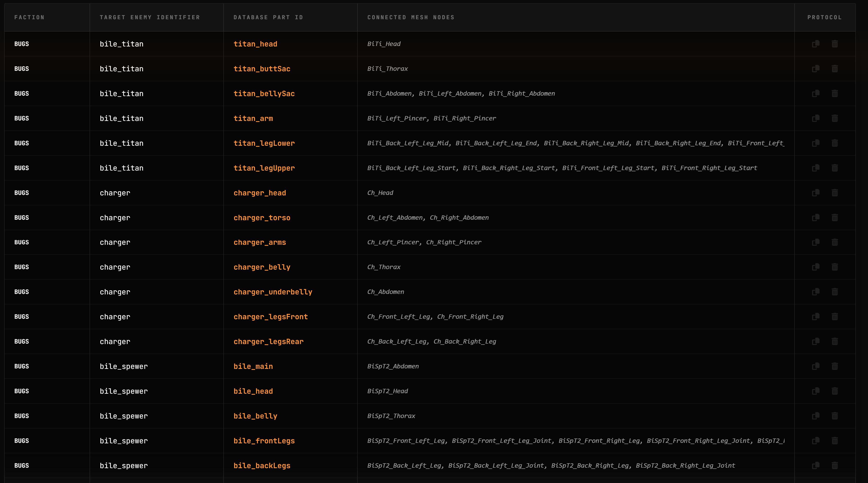
Task: Duplicate the titan_legUpper row
Action: [815, 168]
